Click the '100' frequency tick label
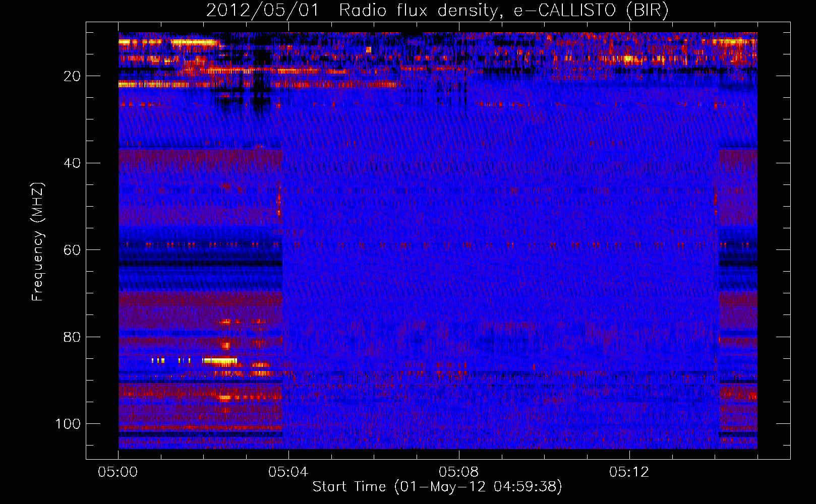 [x=68, y=424]
